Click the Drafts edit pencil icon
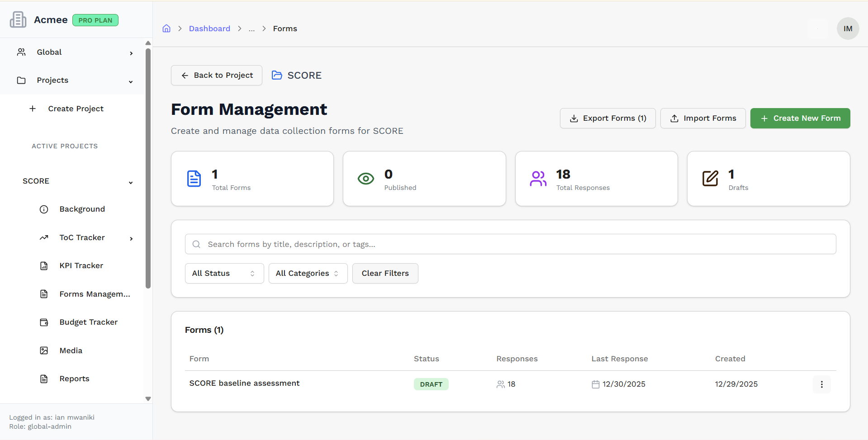The image size is (868, 440). [x=710, y=179]
